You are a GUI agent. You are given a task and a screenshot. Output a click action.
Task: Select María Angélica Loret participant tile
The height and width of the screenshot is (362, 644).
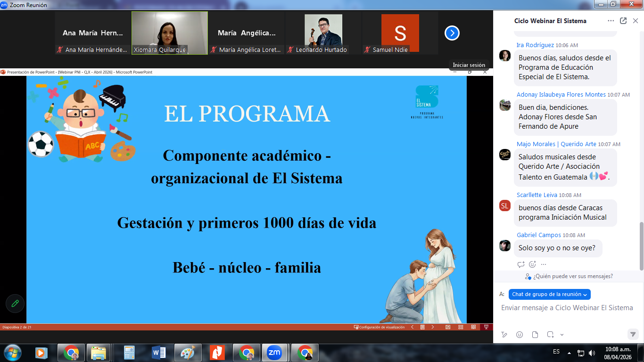(x=247, y=33)
